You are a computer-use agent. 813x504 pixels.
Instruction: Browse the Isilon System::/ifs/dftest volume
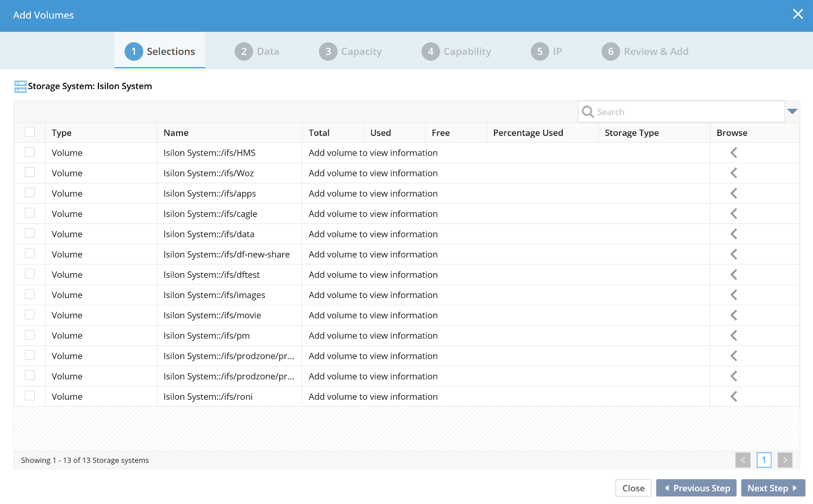click(x=734, y=275)
